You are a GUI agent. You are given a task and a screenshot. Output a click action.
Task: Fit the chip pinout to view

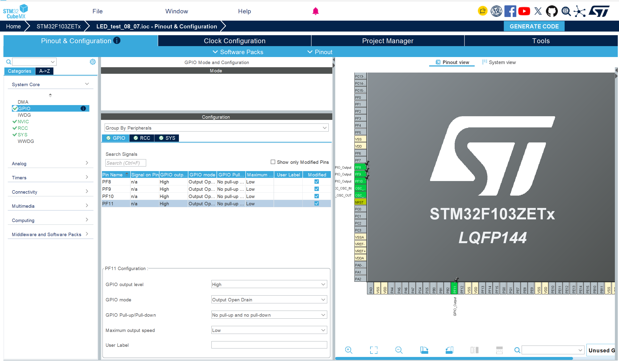click(x=374, y=350)
